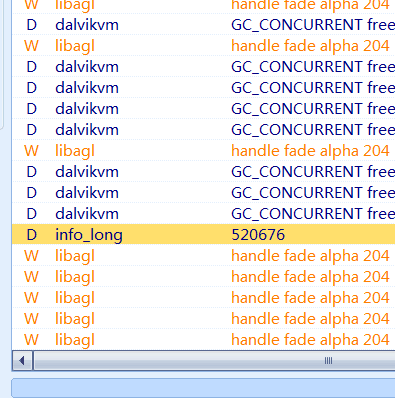
Task: Click the 520676 log message
Action: click(x=258, y=235)
